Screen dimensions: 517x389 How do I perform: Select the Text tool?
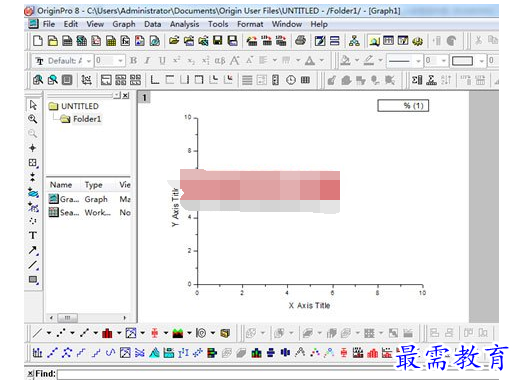(x=33, y=235)
